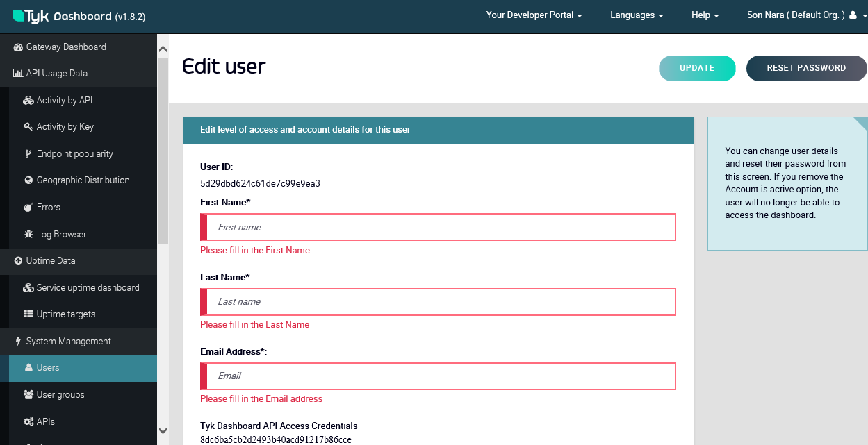Image resolution: width=868 pixels, height=445 pixels.
Task: Click the 'Edit level of access' panel header
Action: click(x=438, y=130)
